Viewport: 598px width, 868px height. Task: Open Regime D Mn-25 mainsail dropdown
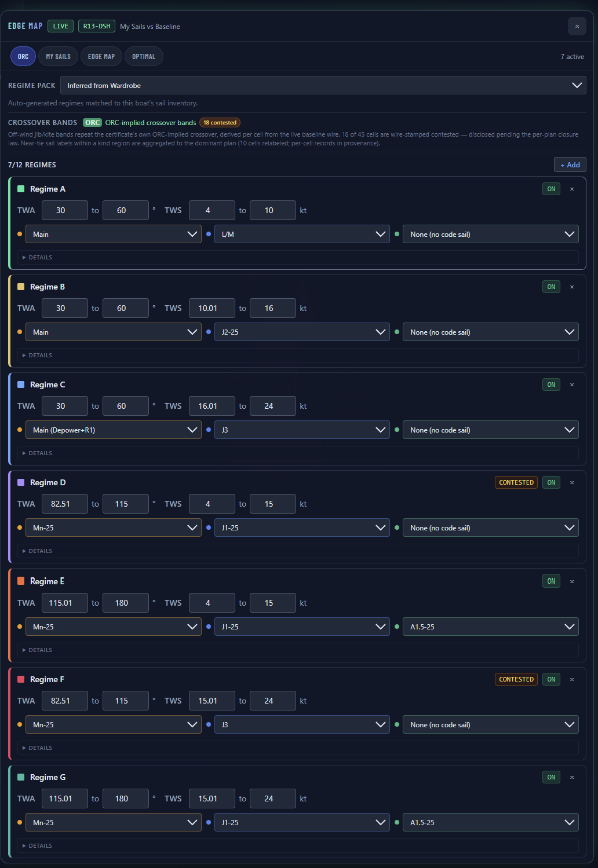114,528
